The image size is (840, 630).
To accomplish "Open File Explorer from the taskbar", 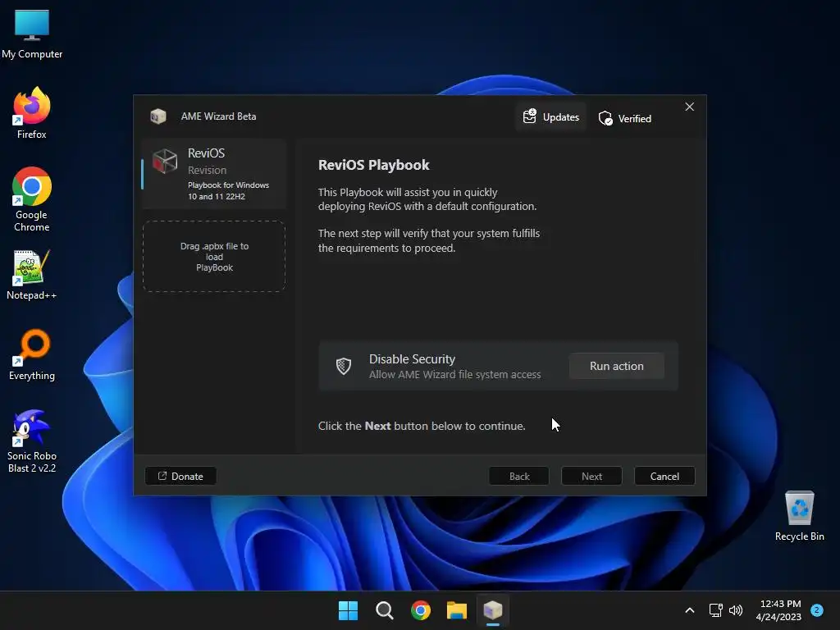I will coord(456,610).
